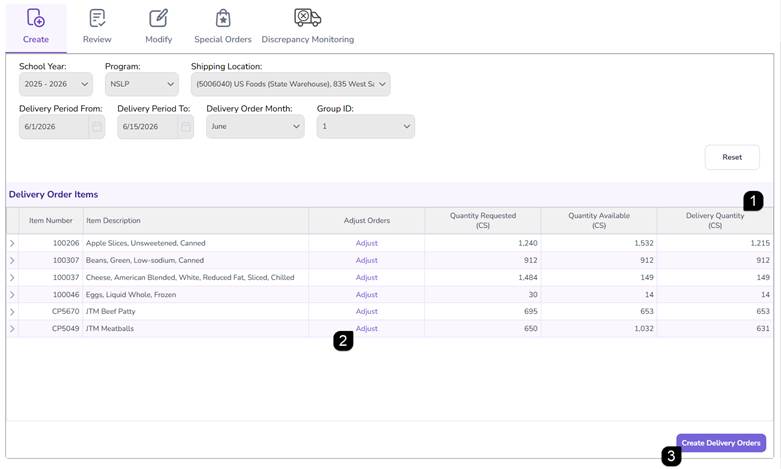Open the Delivery Order Month dropdown
Viewport: 781px width, 469px height.
tap(255, 126)
